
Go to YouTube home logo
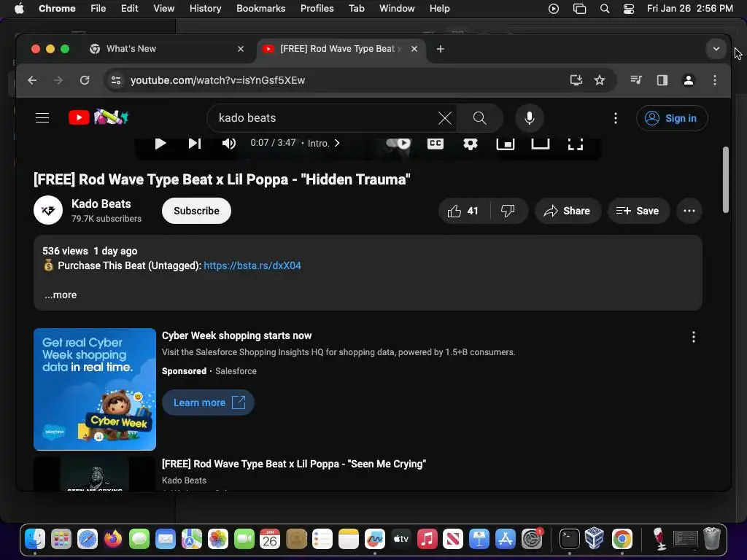click(x=98, y=117)
